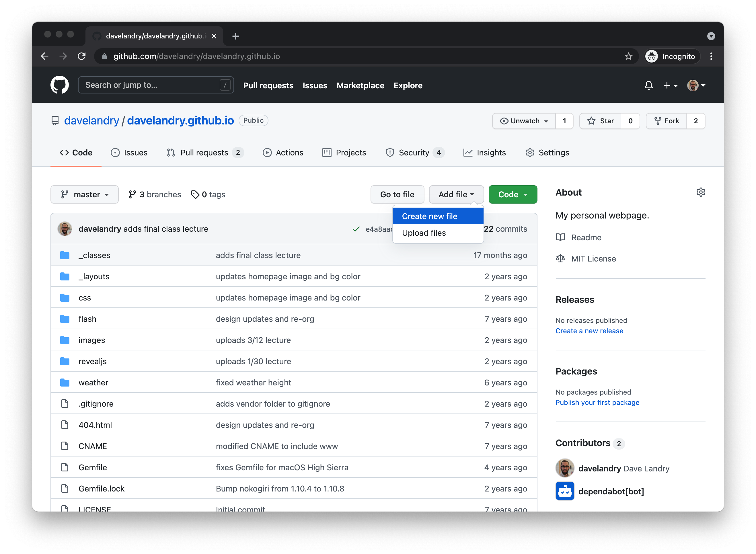View the 0 tags
This screenshot has height=554, width=756.
click(208, 194)
